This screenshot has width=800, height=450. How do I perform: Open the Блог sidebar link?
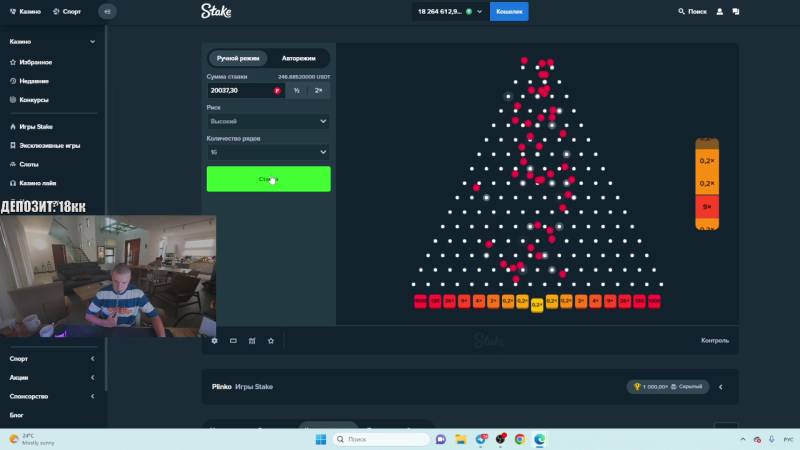(x=16, y=415)
